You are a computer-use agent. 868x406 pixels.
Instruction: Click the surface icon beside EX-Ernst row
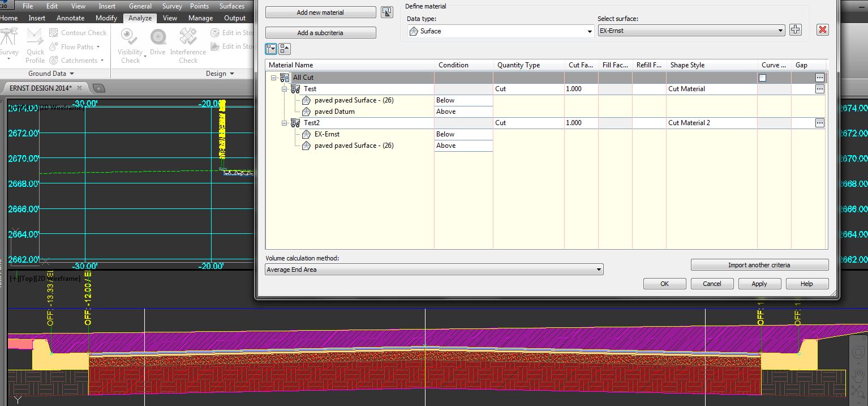[306, 134]
